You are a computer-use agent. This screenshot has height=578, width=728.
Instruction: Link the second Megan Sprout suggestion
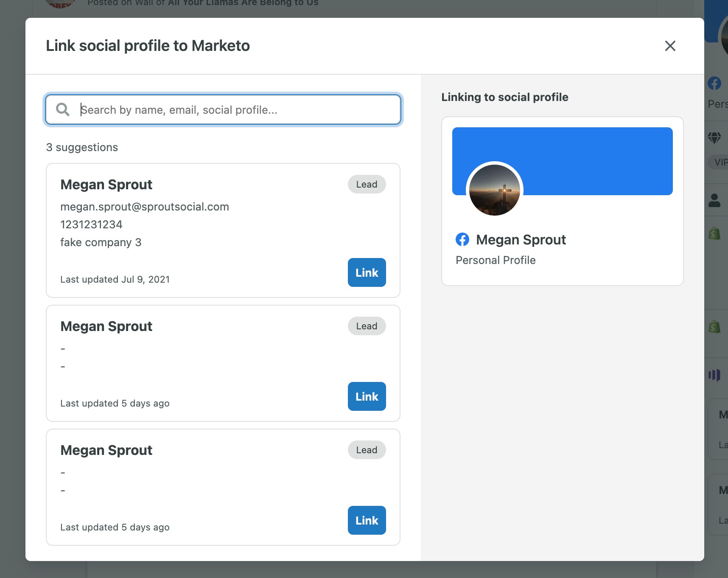point(366,396)
